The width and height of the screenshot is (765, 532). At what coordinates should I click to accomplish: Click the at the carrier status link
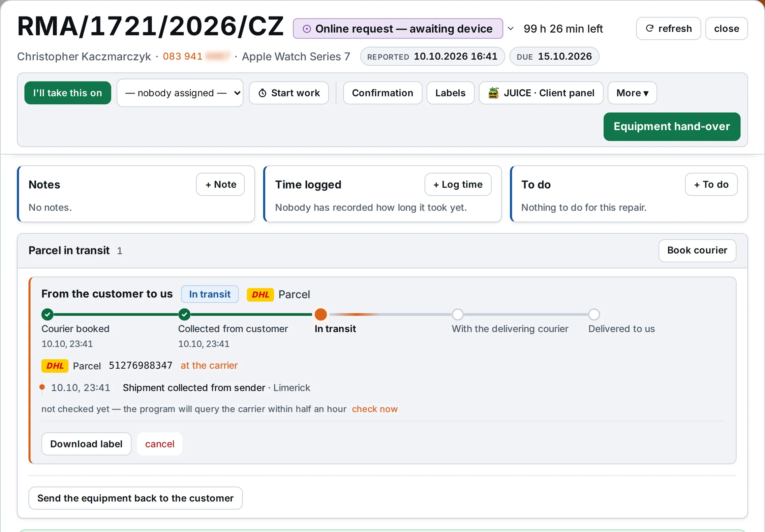(x=209, y=366)
